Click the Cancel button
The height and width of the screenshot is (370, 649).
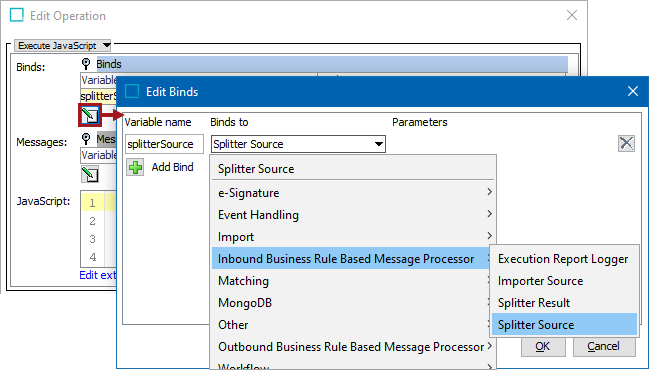click(603, 346)
